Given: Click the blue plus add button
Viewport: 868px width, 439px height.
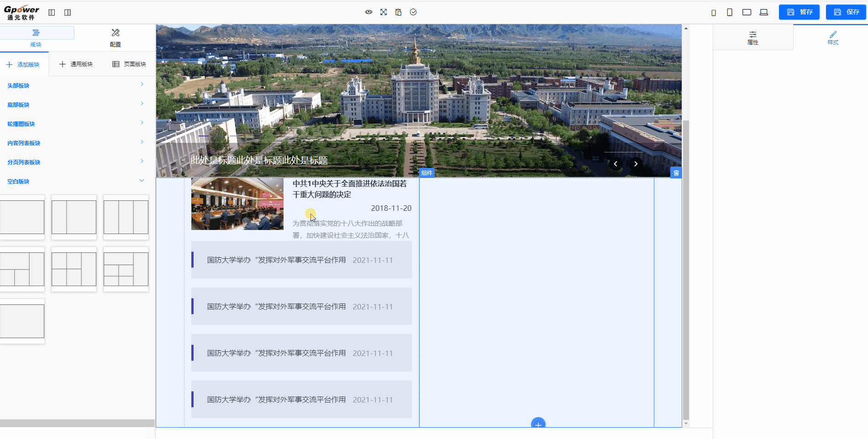Looking at the screenshot, I should tap(538, 424).
